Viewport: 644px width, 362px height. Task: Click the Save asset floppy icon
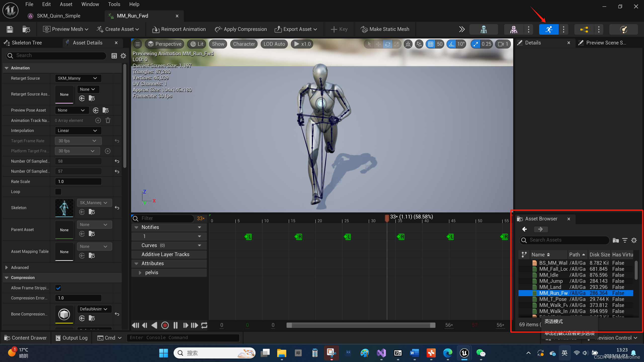click(10, 29)
